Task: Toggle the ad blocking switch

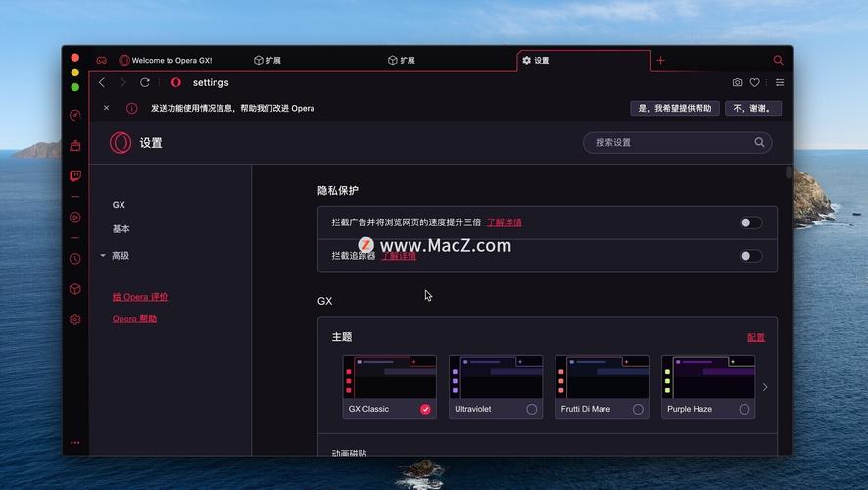Action: pos(750,222)
